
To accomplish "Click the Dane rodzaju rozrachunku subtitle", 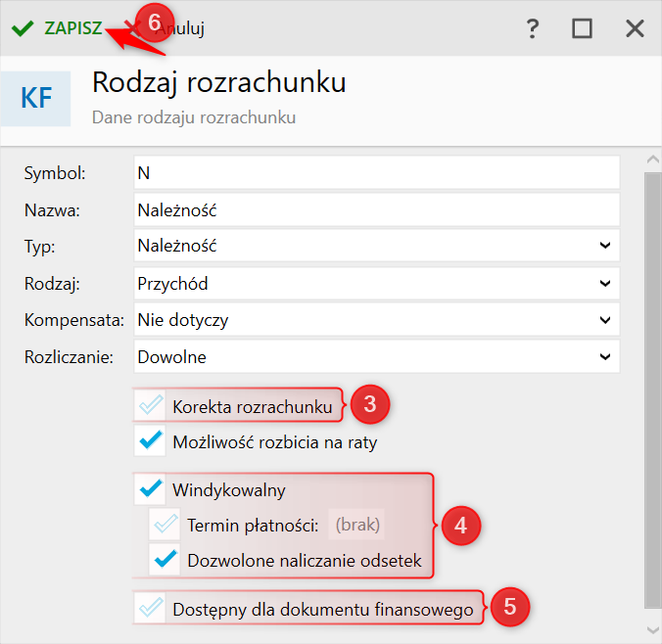I will [x=194, y=117].
